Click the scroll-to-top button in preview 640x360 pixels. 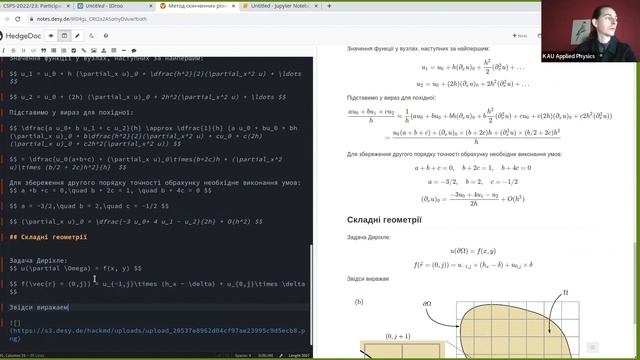tap(592, 347)
